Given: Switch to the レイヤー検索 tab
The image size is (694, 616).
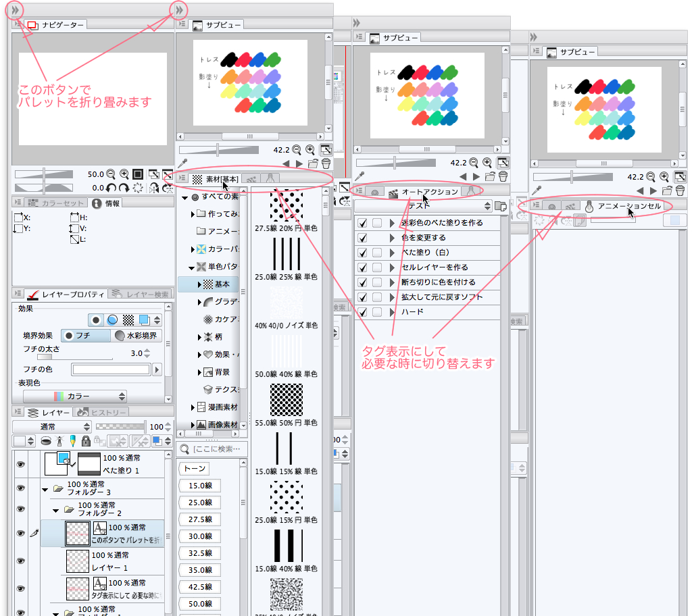Looking at the screenshot, I should (140, 294).
